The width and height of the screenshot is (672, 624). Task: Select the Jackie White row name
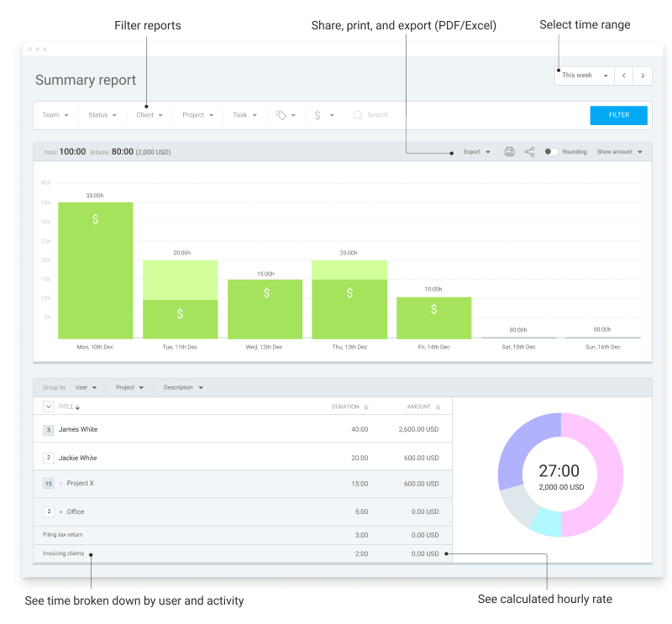point(77,458)
